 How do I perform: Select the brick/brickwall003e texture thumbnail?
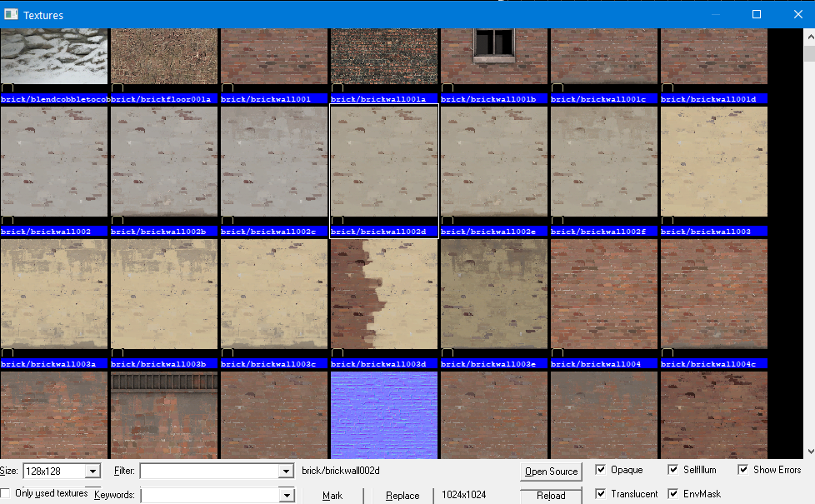click(494, 294)
